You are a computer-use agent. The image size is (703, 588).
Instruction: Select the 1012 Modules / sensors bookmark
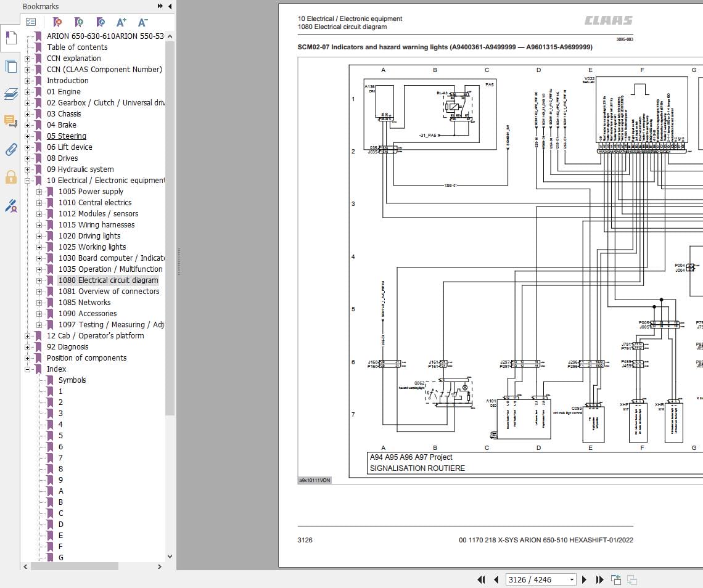98,214
